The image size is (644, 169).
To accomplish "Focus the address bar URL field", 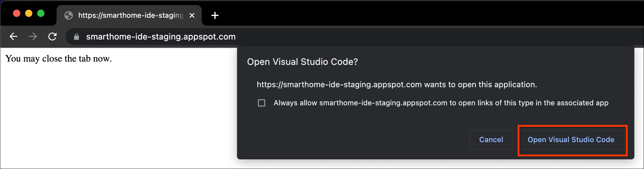I will coord(161,37).
